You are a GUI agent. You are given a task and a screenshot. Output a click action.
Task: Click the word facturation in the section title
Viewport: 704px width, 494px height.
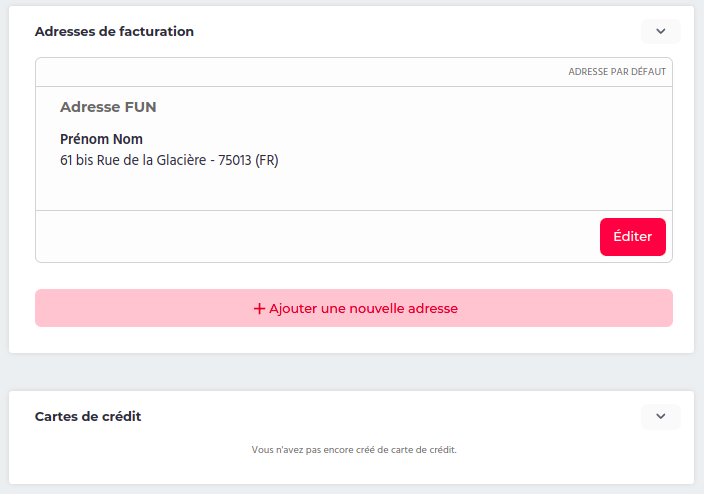coord(157,31)
